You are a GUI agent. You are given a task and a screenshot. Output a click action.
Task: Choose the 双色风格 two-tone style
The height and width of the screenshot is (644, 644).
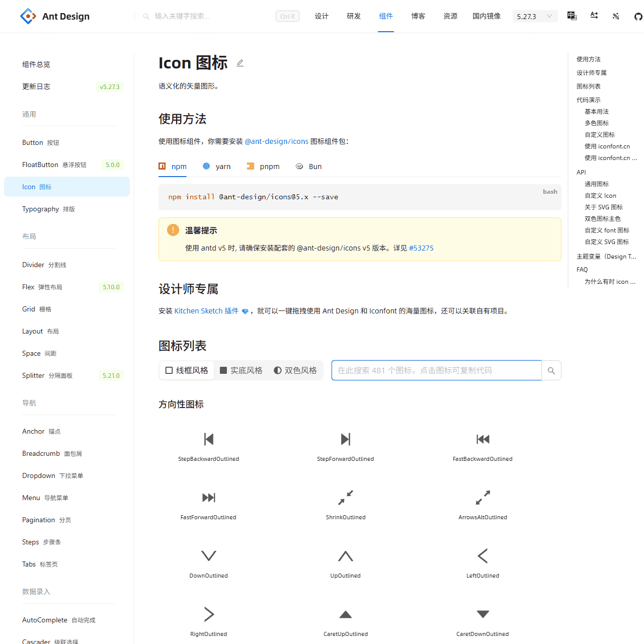coord(295,371)
